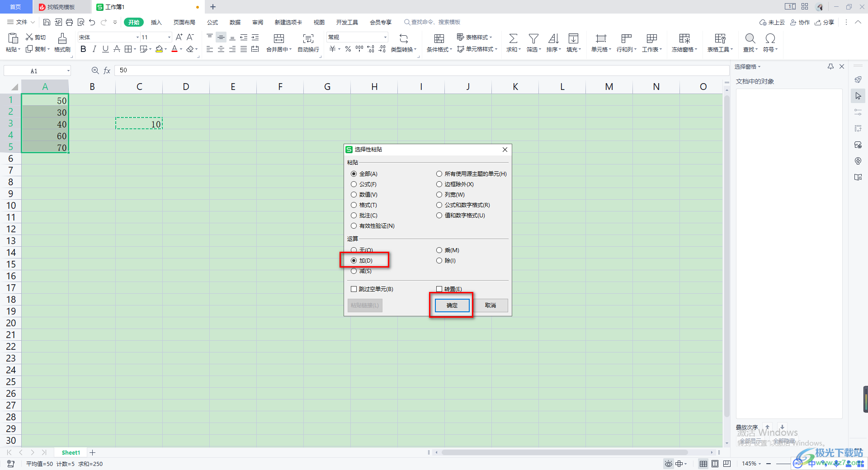
Task: Click 取消 in paste special dialog
Action: pos(491,305)
